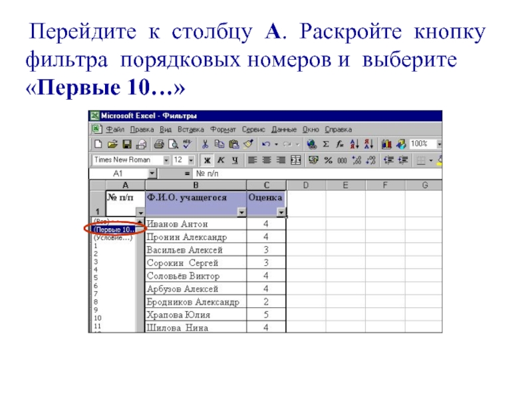Apply the thousands separator 000 icon

coord(342,160)
